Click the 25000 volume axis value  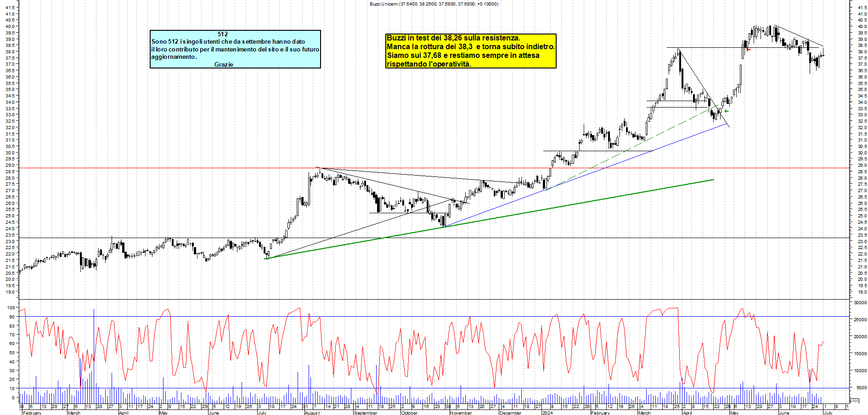click(860, 319)
